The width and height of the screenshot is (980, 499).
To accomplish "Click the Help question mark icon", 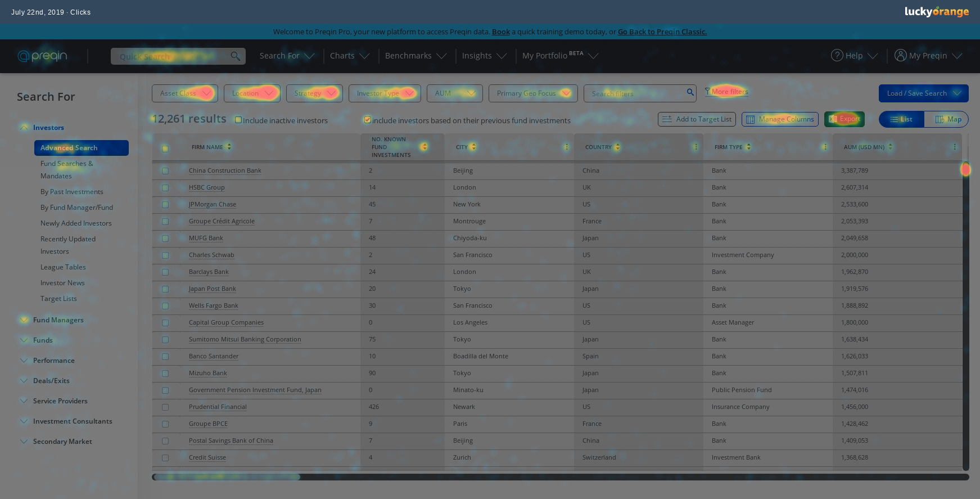I will click(837, 55).
